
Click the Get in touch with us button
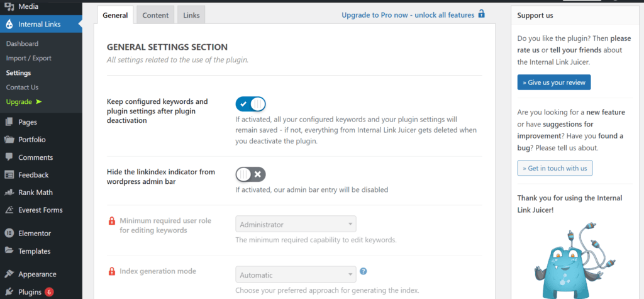(555, 168)
